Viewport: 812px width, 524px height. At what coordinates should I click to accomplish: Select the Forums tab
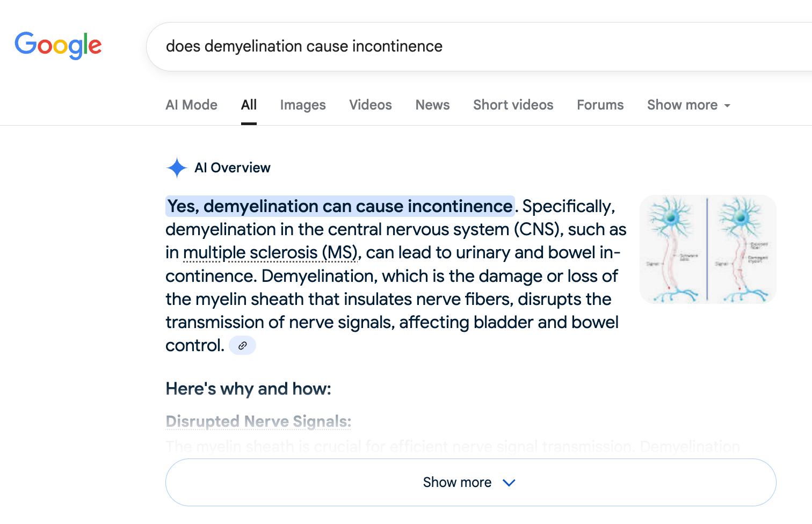(600, 105)
